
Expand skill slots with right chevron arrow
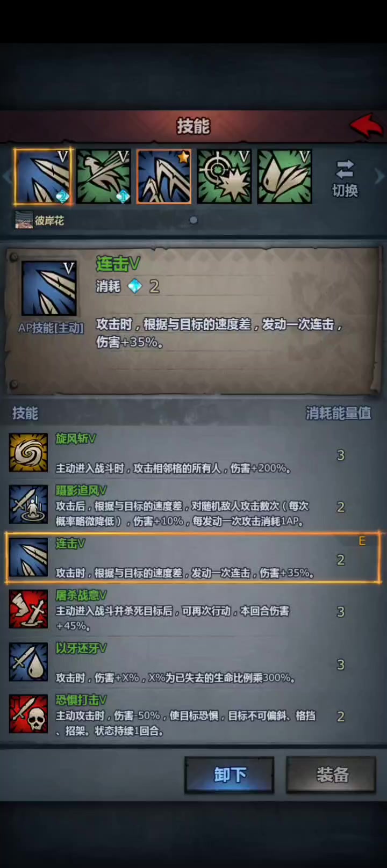pos(379,176)
